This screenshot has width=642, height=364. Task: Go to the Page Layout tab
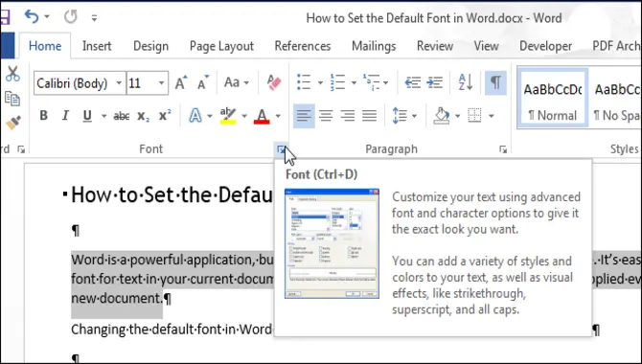[x=221, y=46]
